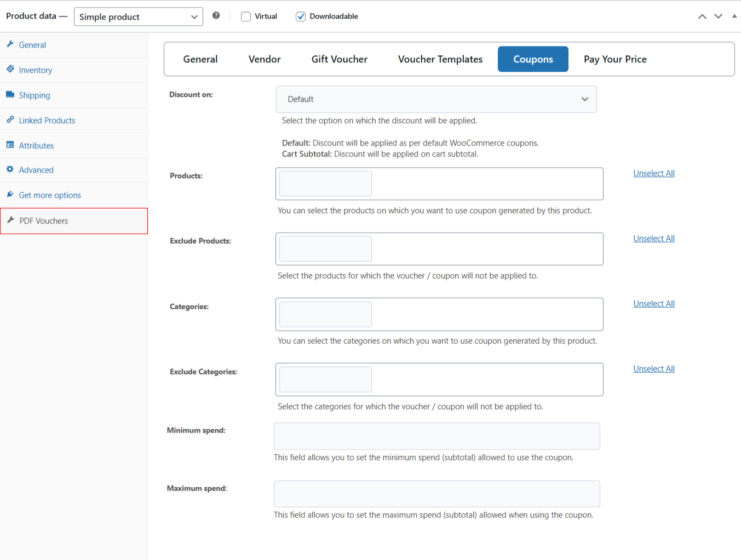The height and width of the screenshot is (560, 741).
Task: Collapse the Product data panel triangle
Action: [734, 16]
